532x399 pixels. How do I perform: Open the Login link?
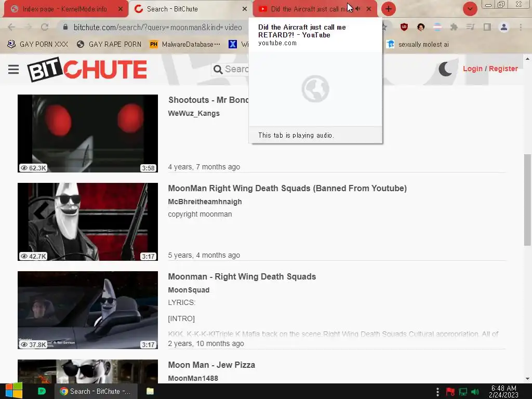(472, 69)
